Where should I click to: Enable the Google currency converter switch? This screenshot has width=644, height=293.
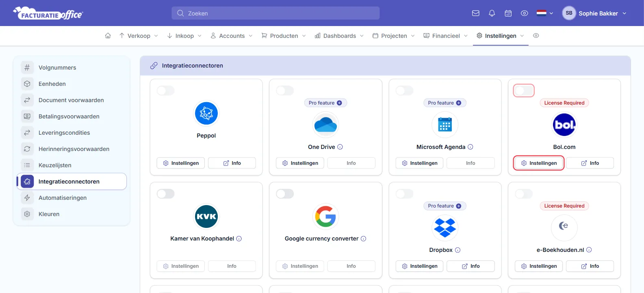285,194
